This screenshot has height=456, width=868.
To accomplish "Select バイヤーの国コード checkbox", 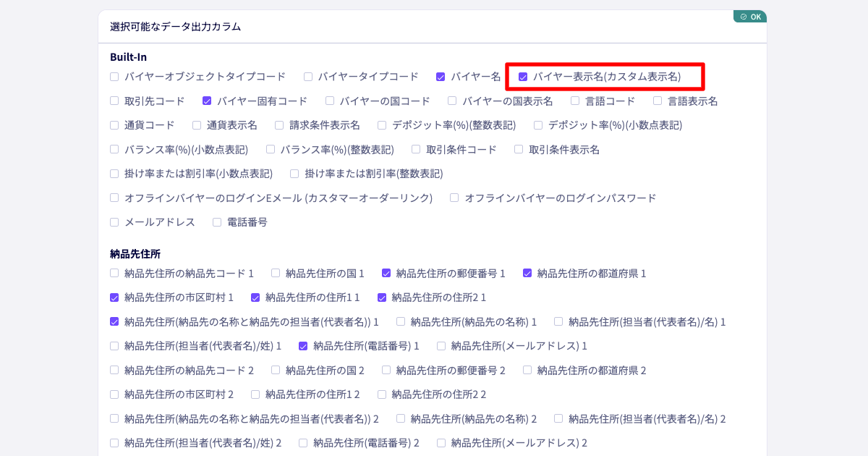I will point(330,101).
